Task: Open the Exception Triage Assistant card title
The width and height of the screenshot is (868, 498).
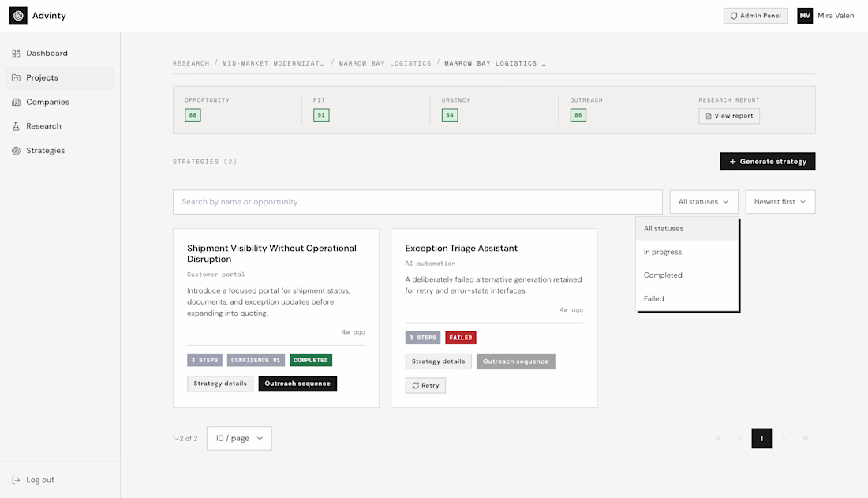Action: click(461, 248)
